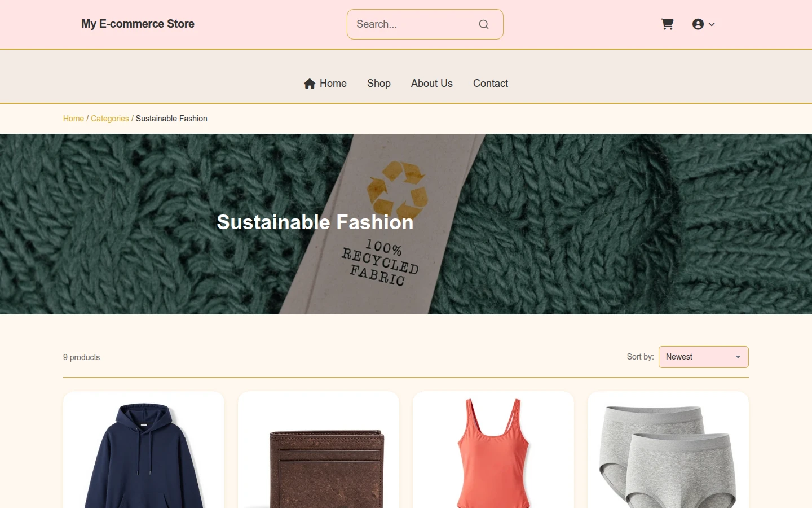812x508 pixels.
Task: Open the Contact page
Action: pyautogui.click(x=491, y=84)
